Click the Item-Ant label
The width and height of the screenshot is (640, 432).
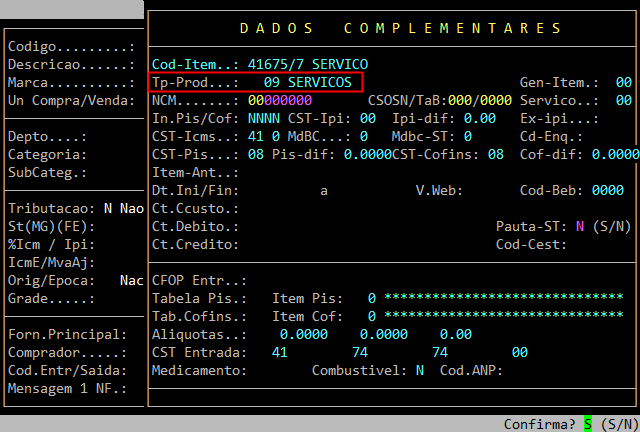click(195, 172)
